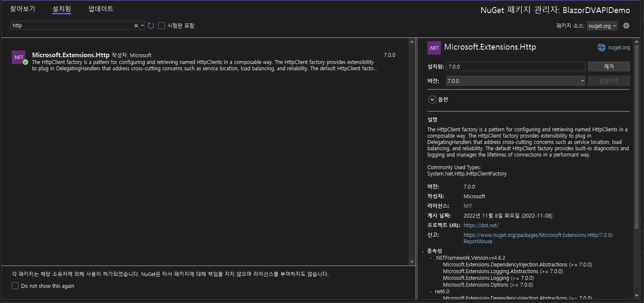Switch to the 찾아보기 tab
Screen dimensions: 644x303
tap(23, 9)
